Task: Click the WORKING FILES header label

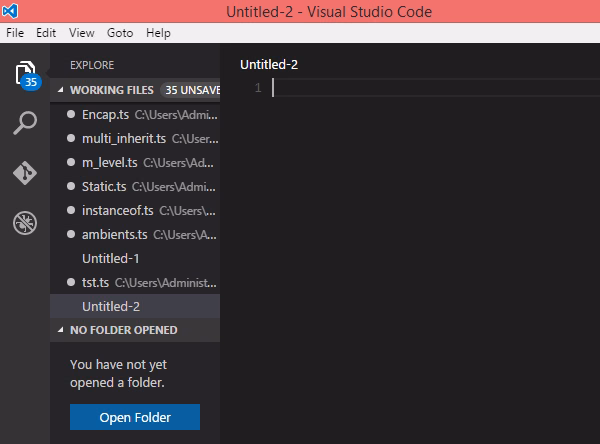Action: [x=112, y=90]
